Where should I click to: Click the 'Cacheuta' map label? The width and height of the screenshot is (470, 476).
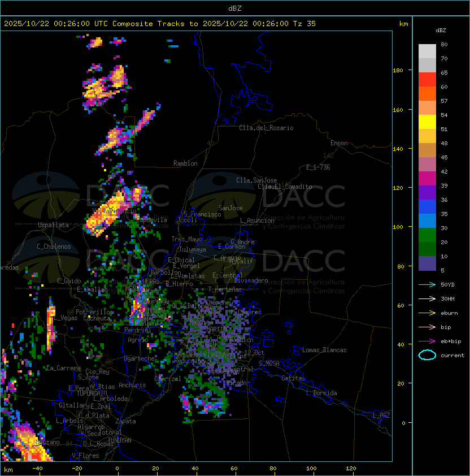pyautogui.click(x=97, y=318)
